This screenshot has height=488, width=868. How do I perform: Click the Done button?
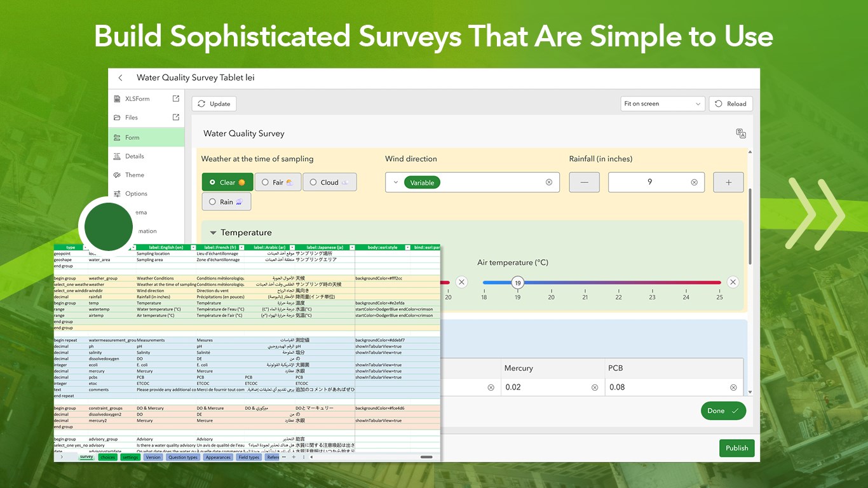(x=723, y=410)
